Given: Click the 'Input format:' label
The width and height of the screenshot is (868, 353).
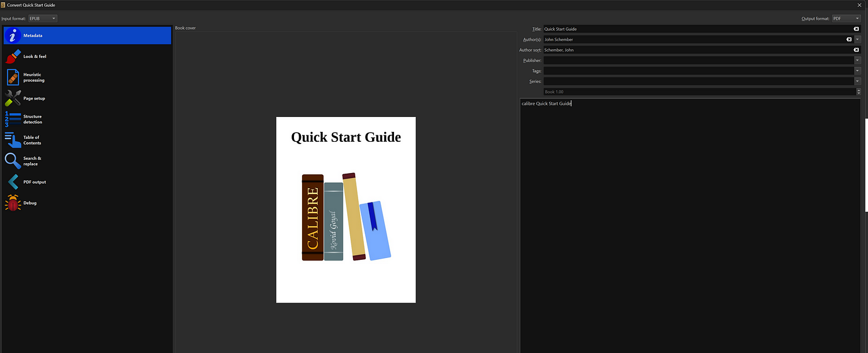Looking at the screenshot, I should (14, 19).
